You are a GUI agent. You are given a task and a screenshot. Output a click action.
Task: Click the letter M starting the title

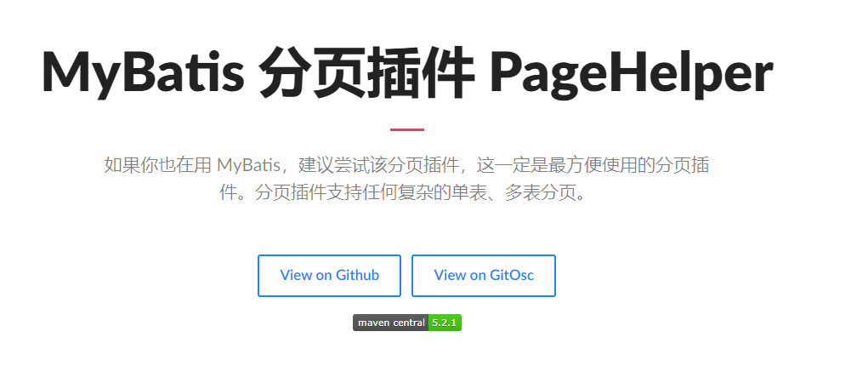pyautogui.click(x=67, y=71)
